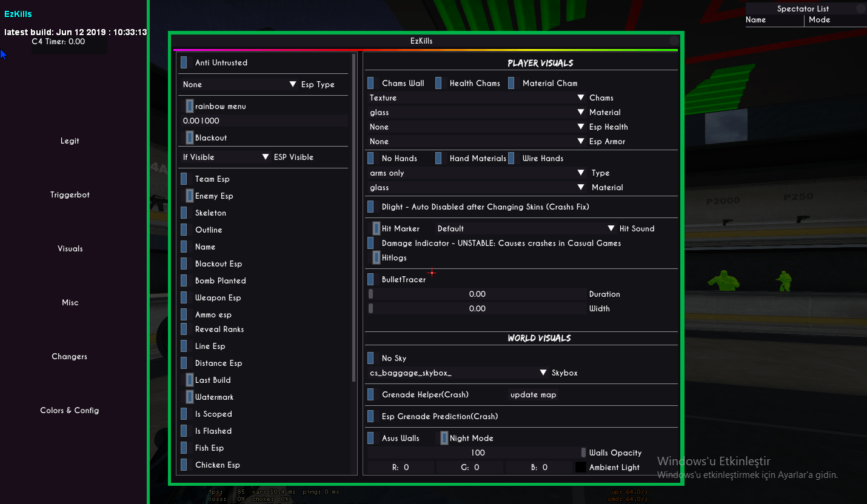This screenshot has height=504, width=867.
Task: Open Colors & Config tab
Action: (70, 410)
